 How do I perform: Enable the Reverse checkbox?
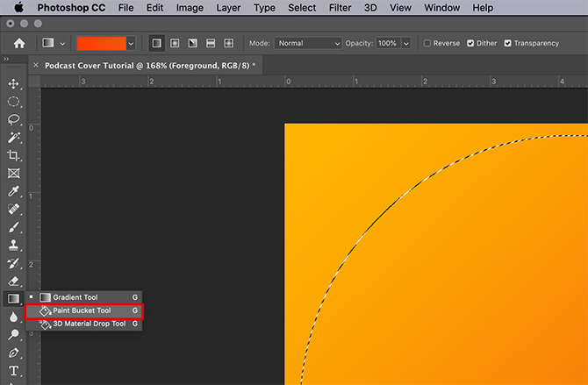[x=427, y=43]
